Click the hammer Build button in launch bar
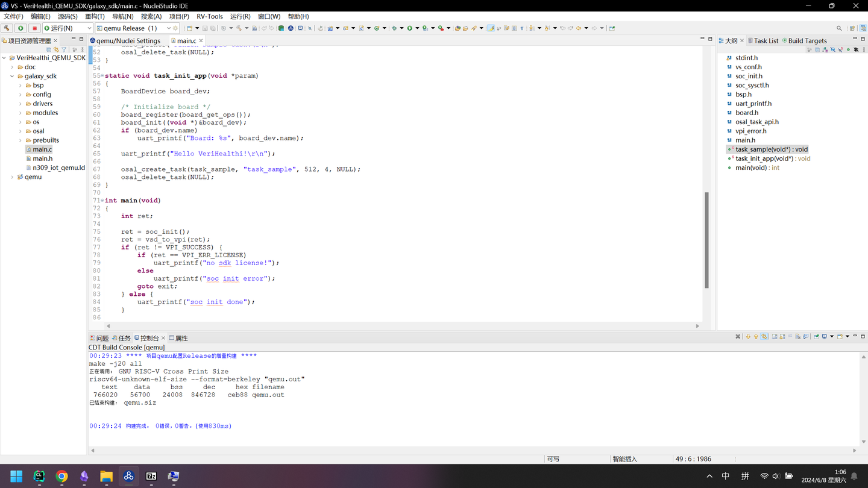The height and width of the screenshot is (488, 868). click(x=7, y=28)
